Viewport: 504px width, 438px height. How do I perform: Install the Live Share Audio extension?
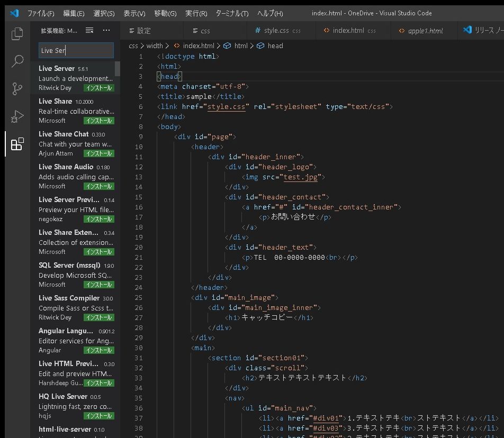coord(99,186)
